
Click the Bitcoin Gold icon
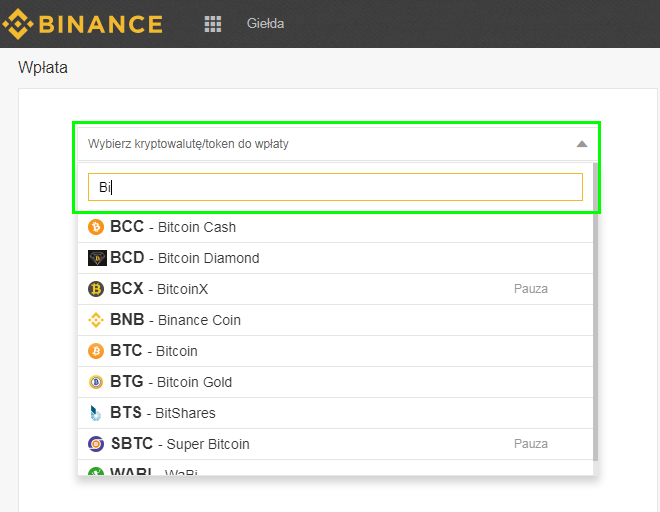click(x=96, y=382)
